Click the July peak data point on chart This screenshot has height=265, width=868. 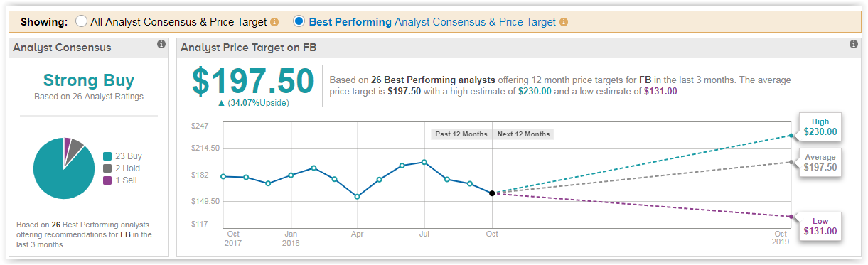424,162
